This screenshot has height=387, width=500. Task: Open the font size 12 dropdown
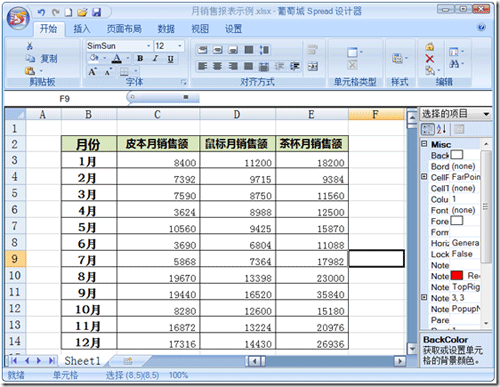[x=180, y=46]
